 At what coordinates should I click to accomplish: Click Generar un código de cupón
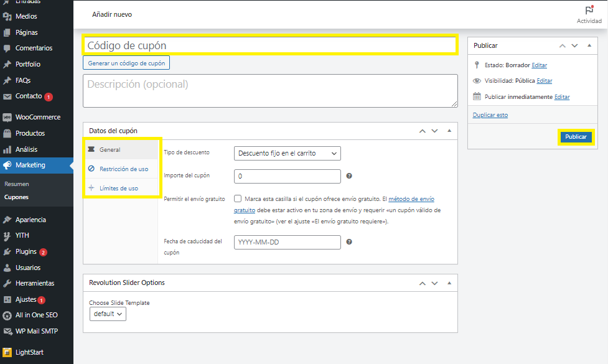tap(126, 63)
